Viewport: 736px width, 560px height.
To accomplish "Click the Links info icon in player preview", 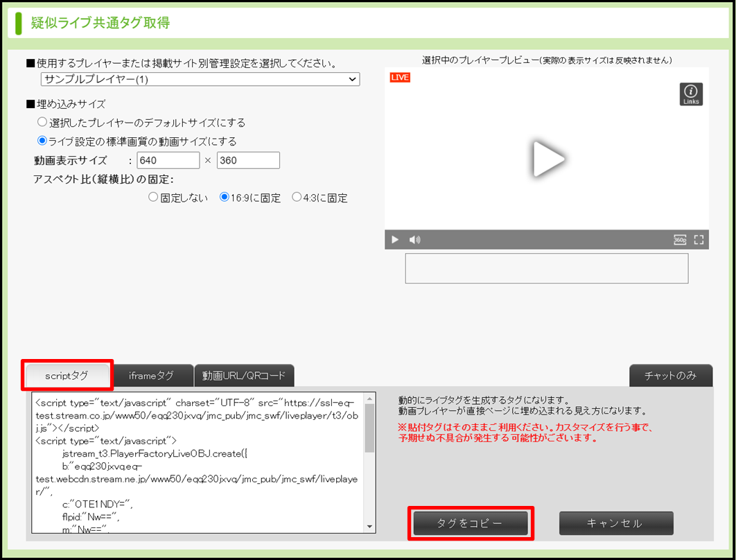I will 691,94.
